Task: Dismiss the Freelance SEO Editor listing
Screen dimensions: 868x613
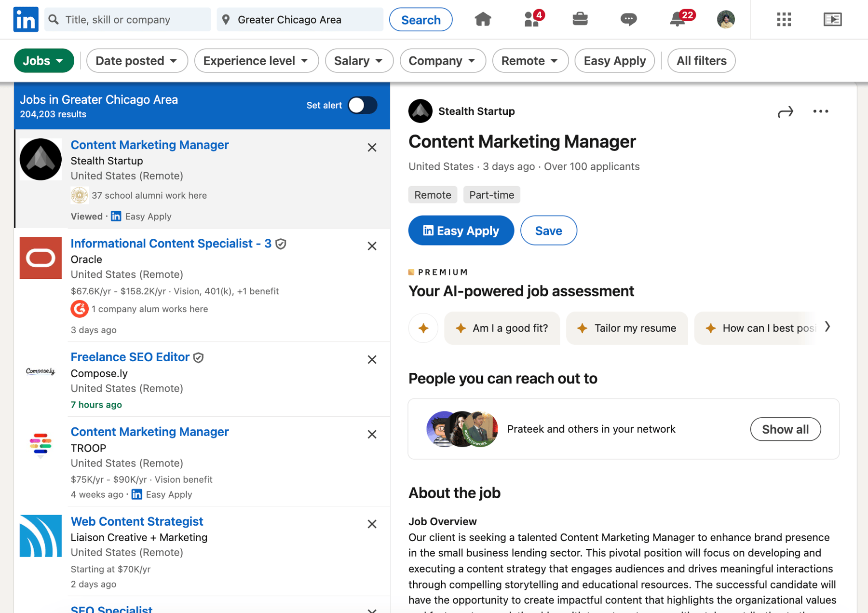Action: pyautogui.click(x=372, y=360)
